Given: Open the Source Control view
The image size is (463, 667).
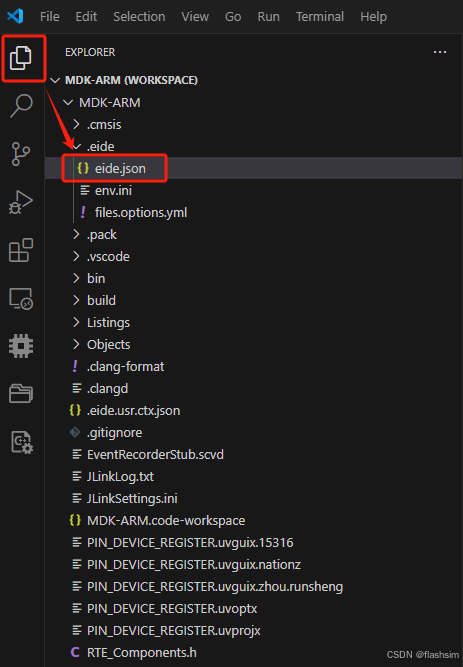Looking at the screenshot, I should [x=21, y=154].
